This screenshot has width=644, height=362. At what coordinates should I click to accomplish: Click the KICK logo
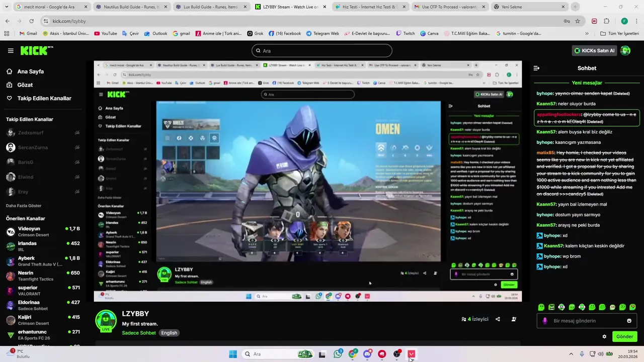(37, 50)
